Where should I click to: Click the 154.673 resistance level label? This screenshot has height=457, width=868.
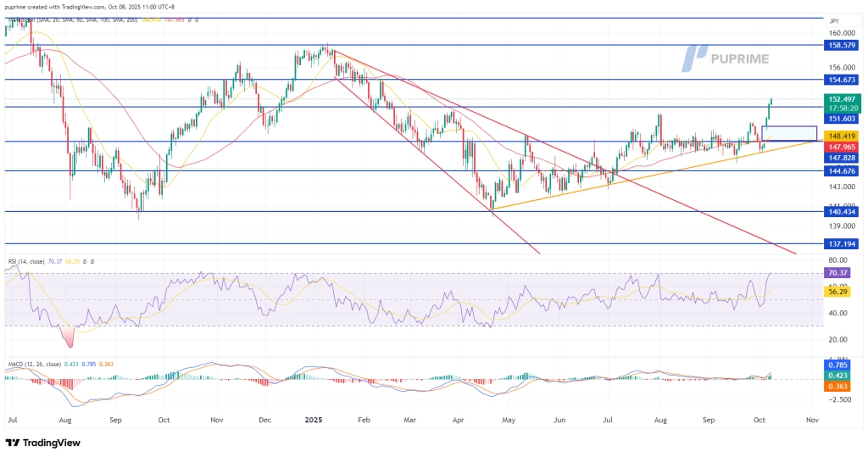point(840,79)
